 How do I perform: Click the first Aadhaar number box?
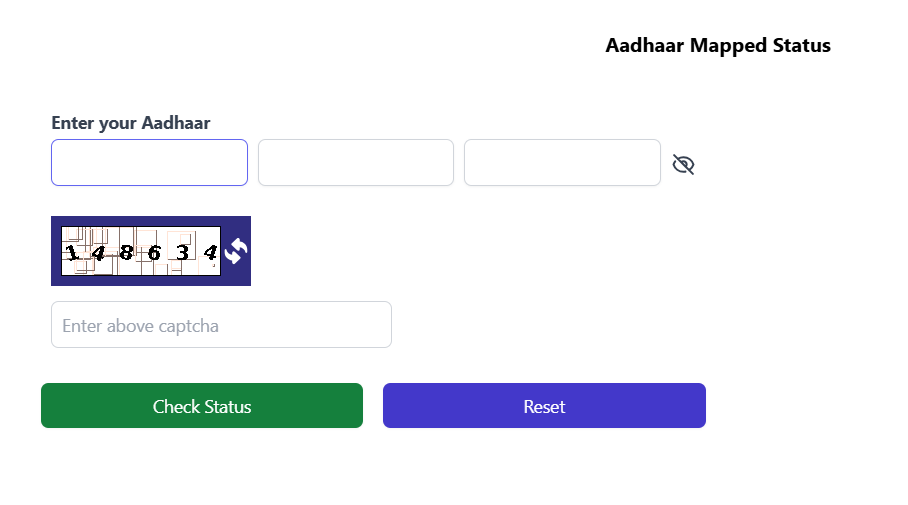point(149,162)
